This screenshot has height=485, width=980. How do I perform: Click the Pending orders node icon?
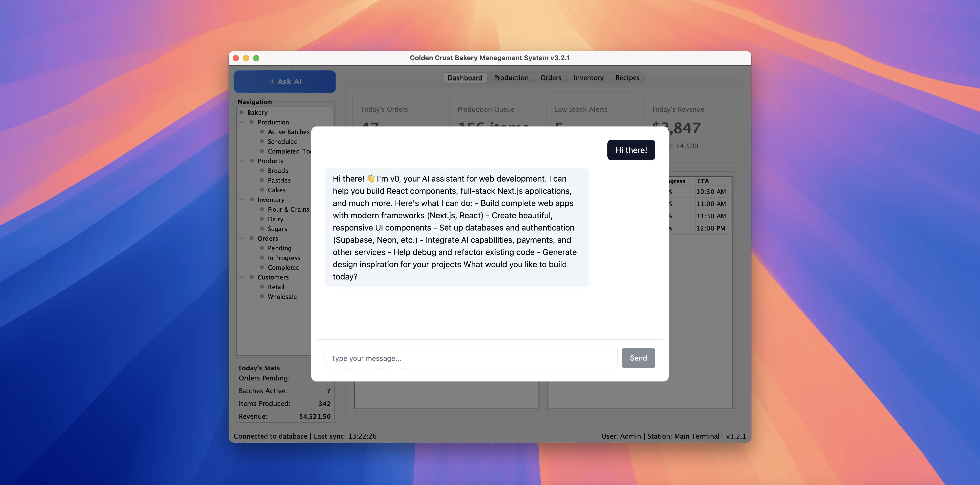[x=262, y=248]
